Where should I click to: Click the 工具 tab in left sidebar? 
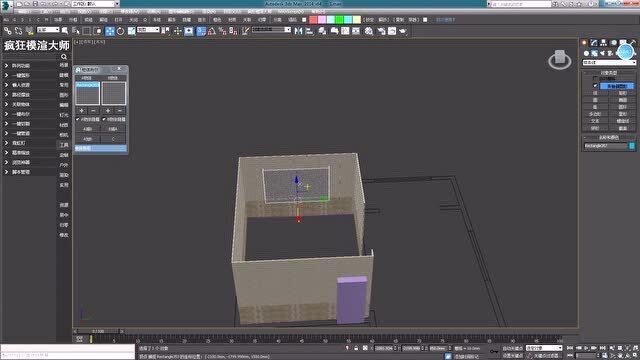coord(64,145)
